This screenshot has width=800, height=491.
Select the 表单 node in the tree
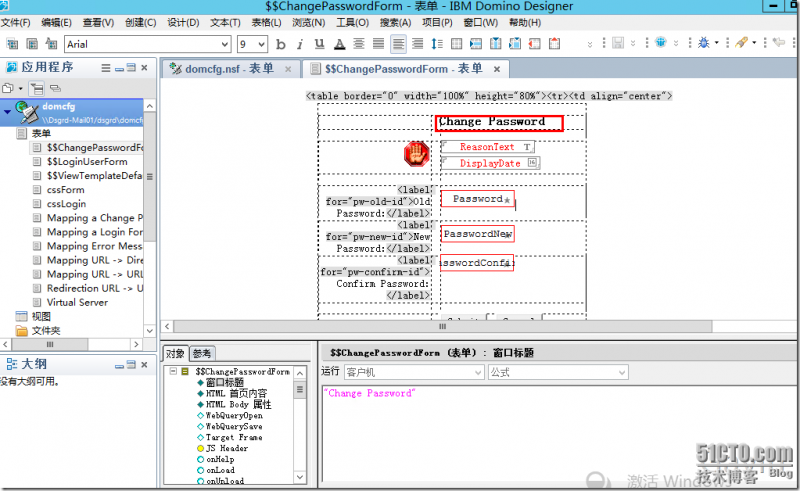[x=41, y=133]
